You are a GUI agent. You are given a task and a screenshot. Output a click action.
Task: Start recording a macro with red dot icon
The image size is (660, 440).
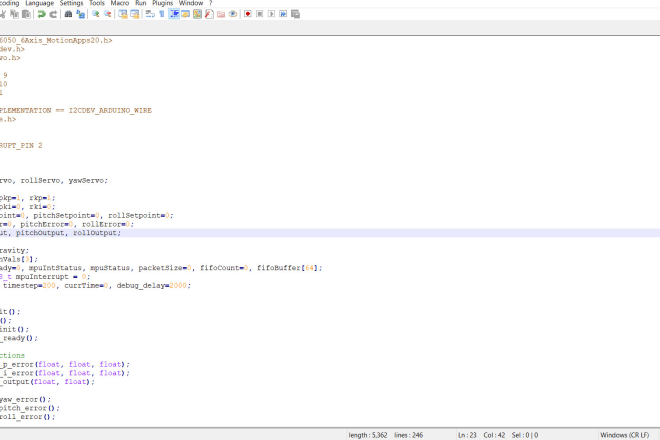tap(247, 15)
